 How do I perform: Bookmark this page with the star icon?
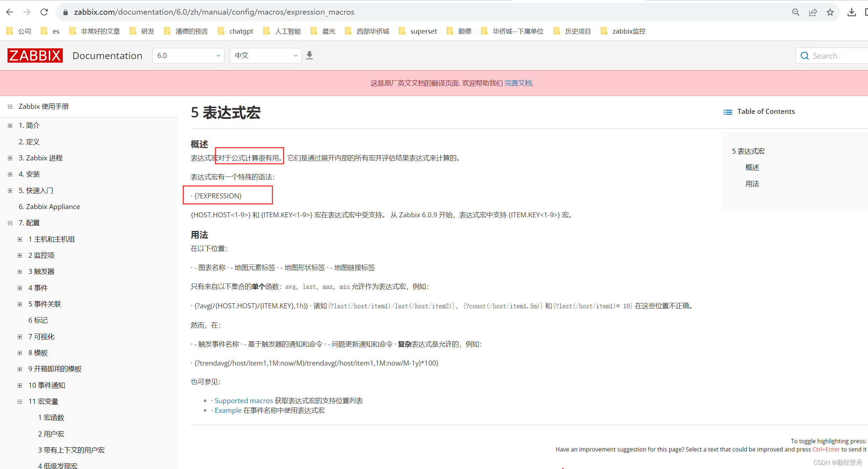click(830, 12)
